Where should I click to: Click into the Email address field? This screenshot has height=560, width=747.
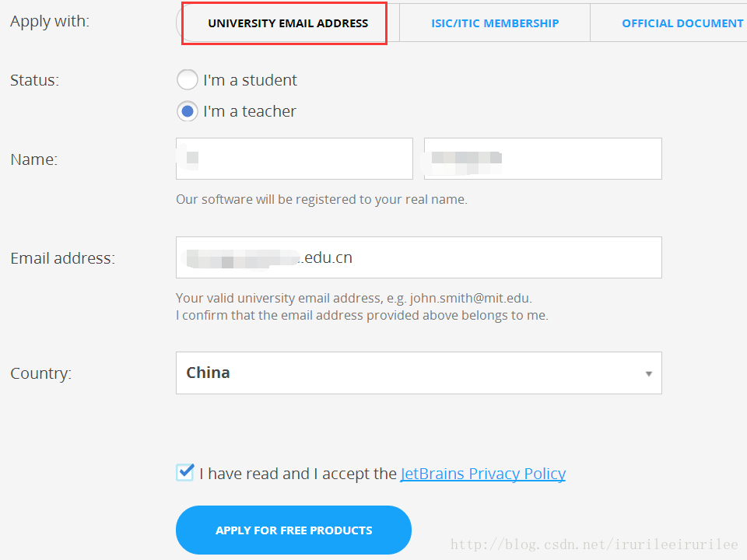tap(419, 257)
